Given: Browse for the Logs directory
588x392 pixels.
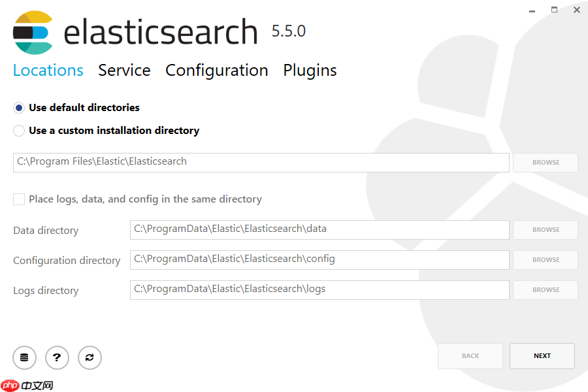Looking at the screenshot, I should pyautogui.click(x=545, y=290).
